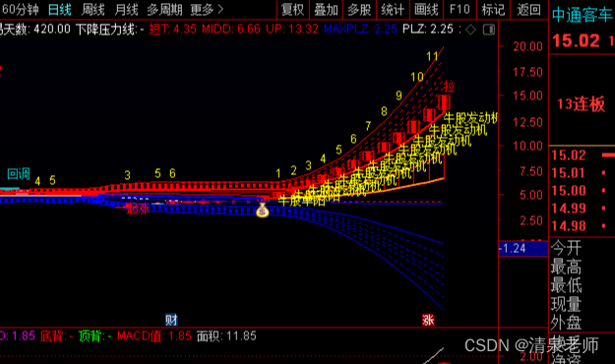The height and width of the screenshot is (364, 615).
Task: Click the 短T: 4.35 indicator value
Action: [172, 30]
